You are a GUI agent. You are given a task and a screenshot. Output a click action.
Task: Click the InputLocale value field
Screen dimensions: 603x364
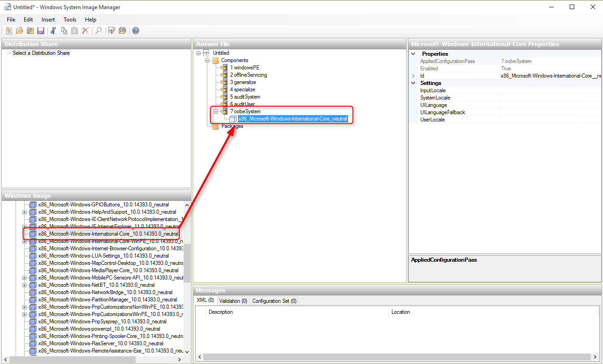(x=550, y=90)
